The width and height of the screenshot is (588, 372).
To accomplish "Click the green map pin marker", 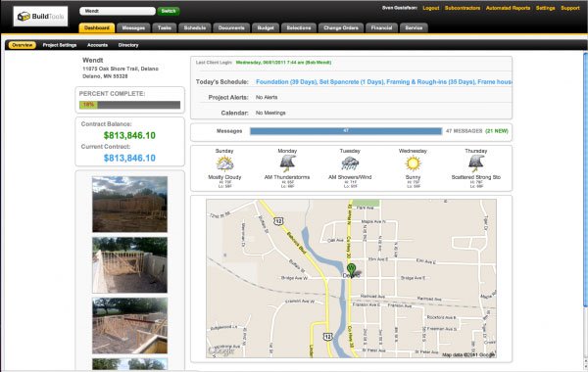I will [x=351, y=269].
